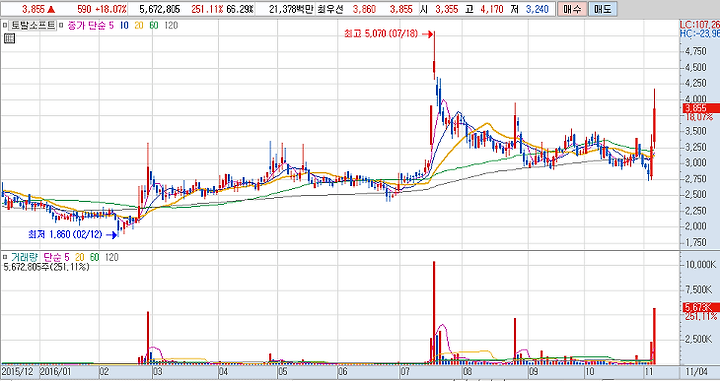Click the 07 month axis label
Screen dimensions: 720x381
405,371
